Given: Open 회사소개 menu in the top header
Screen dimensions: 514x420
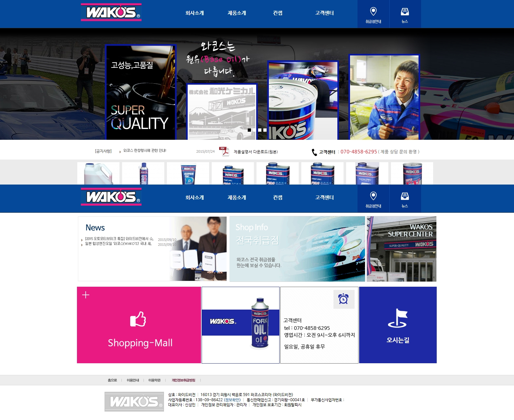Looking at the screenshot, I should 194,13.
